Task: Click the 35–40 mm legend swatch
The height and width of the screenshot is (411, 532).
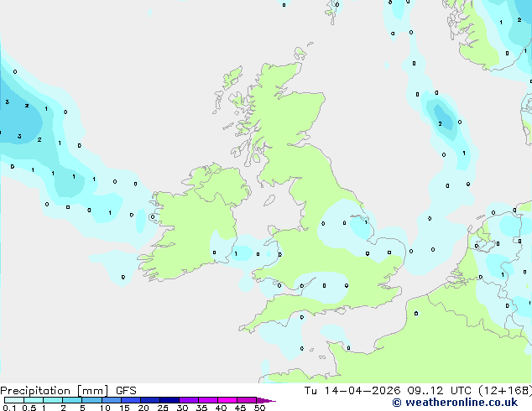Action: 208,400
